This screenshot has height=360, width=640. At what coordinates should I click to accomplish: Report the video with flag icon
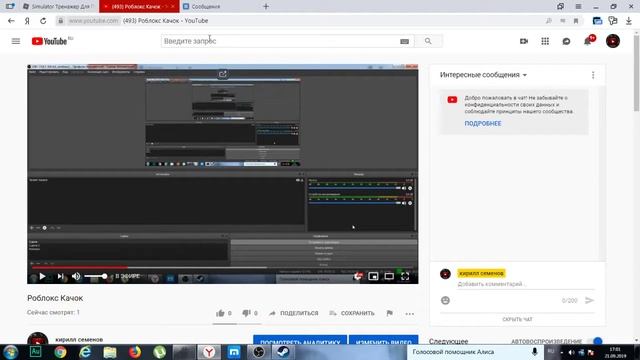(x=389, y=313)
